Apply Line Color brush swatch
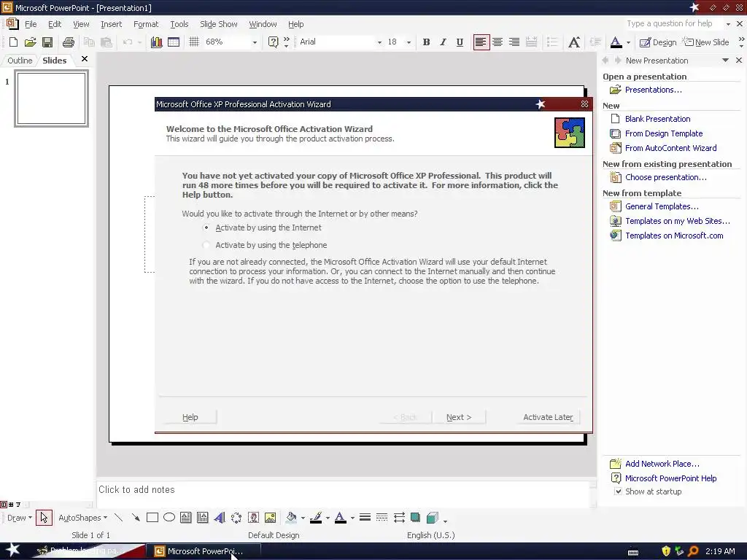The image size is (747, 560). 316,518
